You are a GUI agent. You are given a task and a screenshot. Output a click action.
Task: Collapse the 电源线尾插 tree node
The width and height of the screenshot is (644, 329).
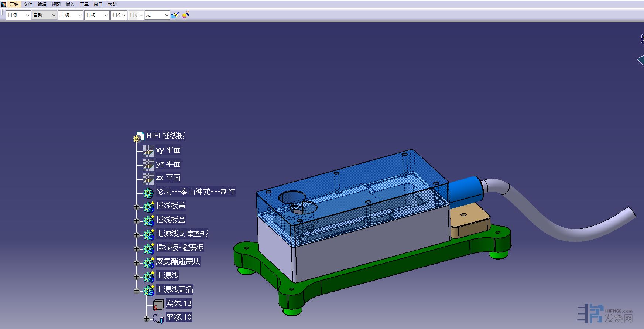pos(136,291)
